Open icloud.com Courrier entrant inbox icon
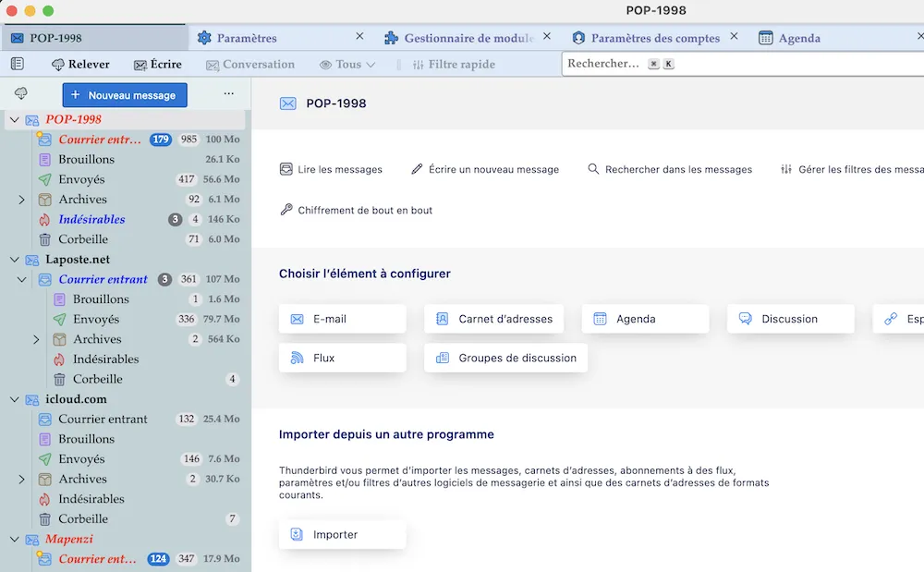Viewport: 924px width, 572px height. point(44,420)
